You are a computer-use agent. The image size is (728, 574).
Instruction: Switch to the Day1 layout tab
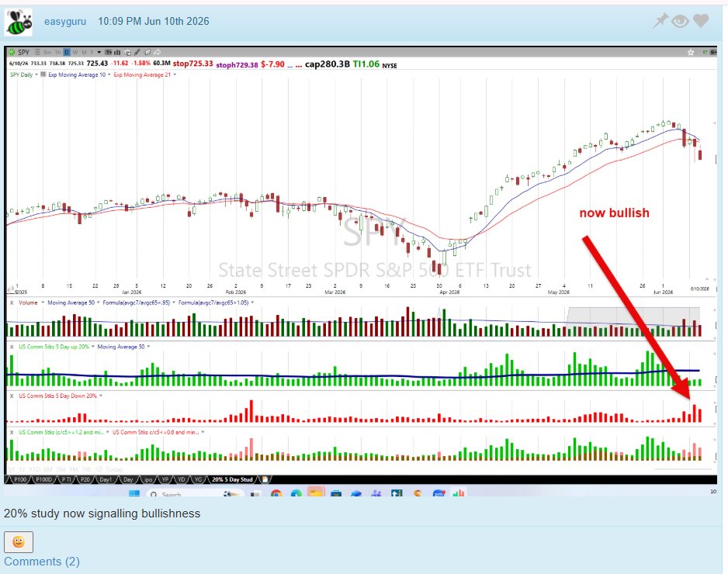(x=106, y=479)
